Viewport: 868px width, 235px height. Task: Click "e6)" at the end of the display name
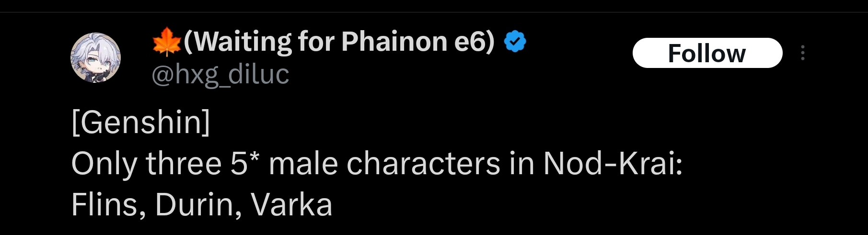(x=474, y=42)
